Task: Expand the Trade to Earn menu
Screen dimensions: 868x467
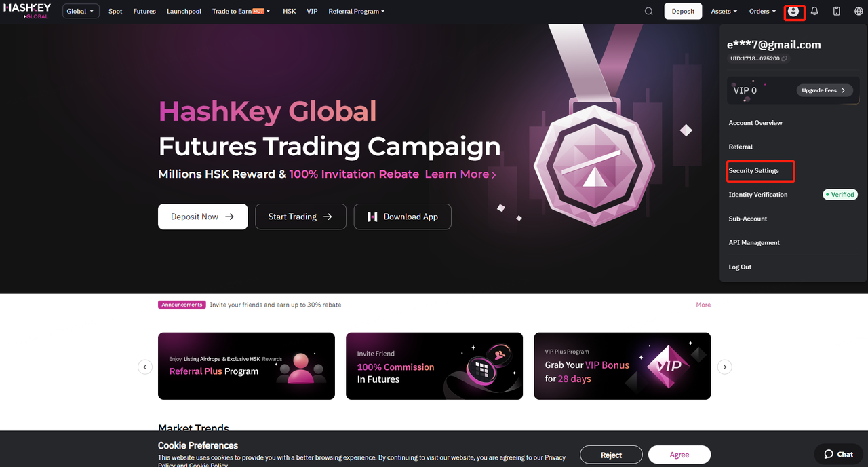Action: [241, 11]
